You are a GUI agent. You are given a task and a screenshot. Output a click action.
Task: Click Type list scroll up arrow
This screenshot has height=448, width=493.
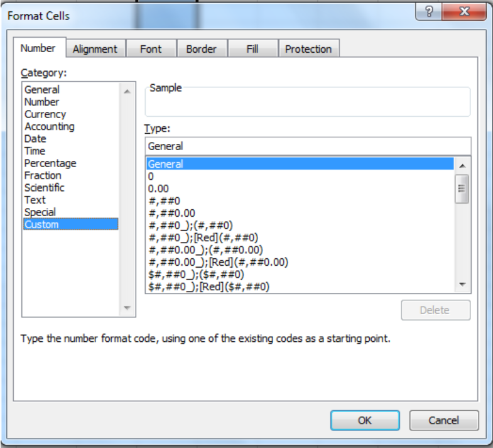(462, 165)
